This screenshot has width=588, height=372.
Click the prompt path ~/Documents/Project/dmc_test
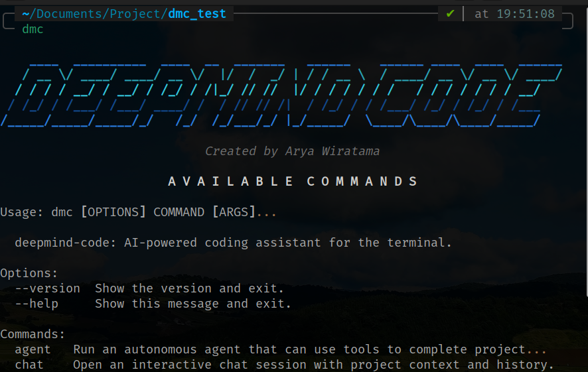[124, 14]
